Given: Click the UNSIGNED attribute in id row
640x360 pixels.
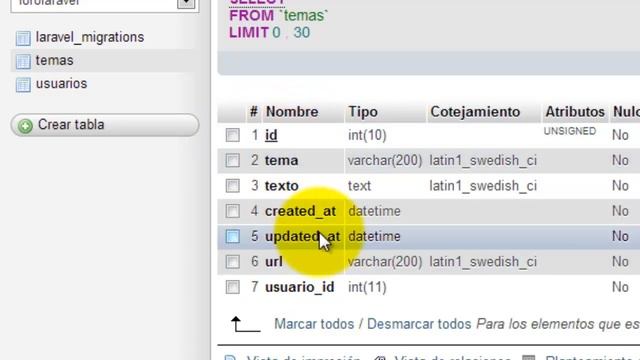Looking at the screenshot, I should (570, 131).
